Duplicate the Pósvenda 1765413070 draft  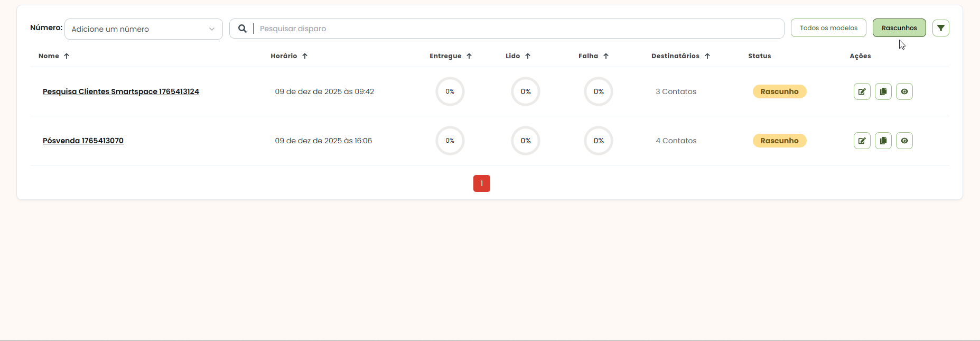pos(883,141)
